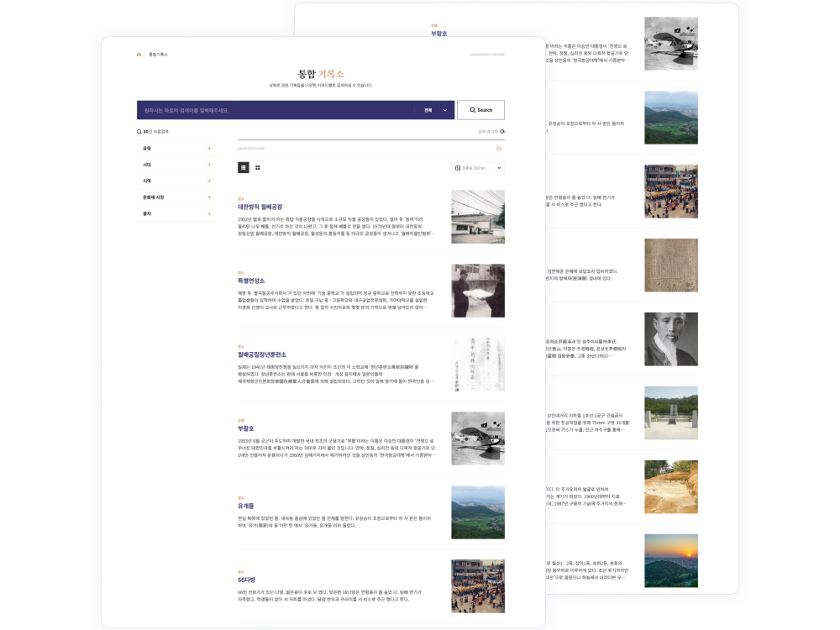This screenshot has height=630, width=840.
Task: Expand the 출처 filter section
Action: point(209,213)
